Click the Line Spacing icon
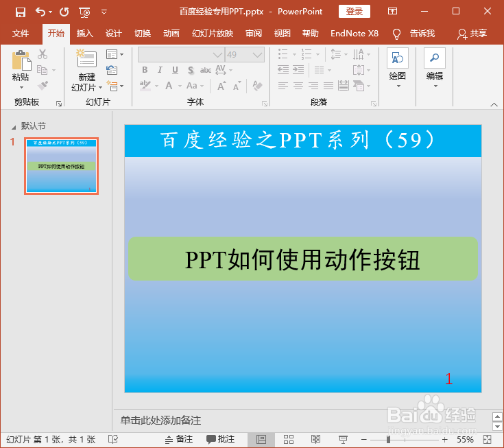 click(x=336, y=54)
